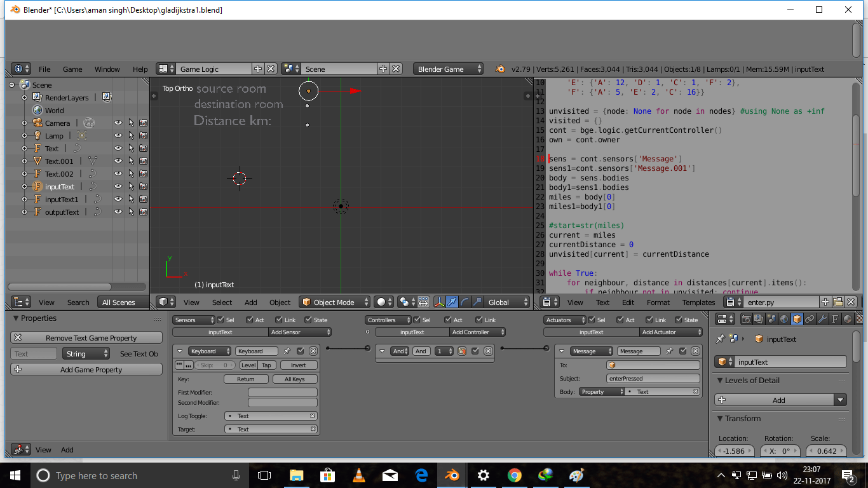
Task: Launch VLC from the Windows taskbar
Action: tap(358, 475)
